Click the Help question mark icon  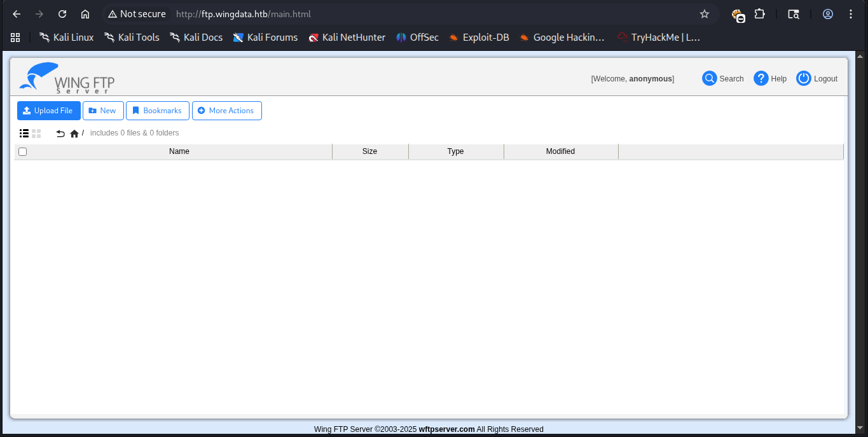click(761, 78)
